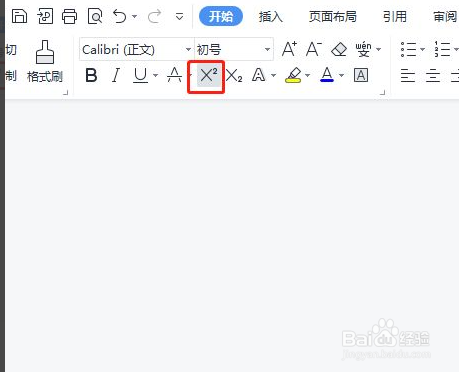The image size is (459, 372).
Task: Open the pinyin guide dropdown arrow
Action: pyautogui.click(x=378, y=49)
